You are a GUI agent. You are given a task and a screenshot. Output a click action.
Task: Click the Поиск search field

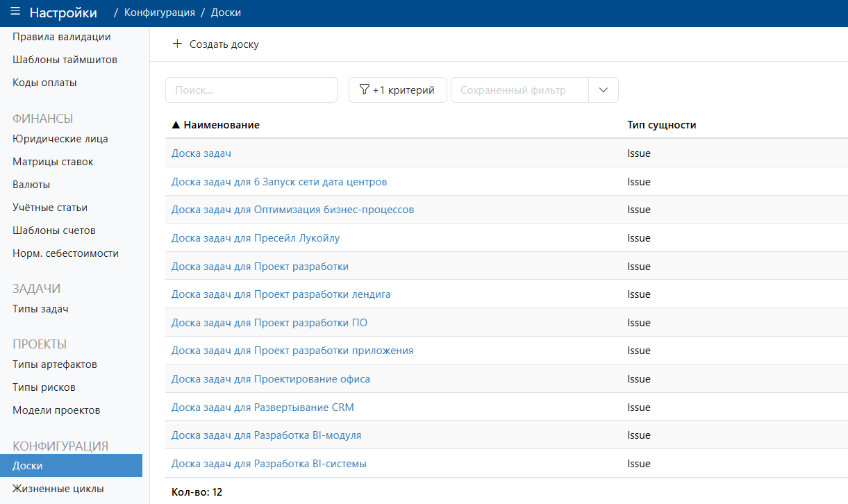[251, 90]
